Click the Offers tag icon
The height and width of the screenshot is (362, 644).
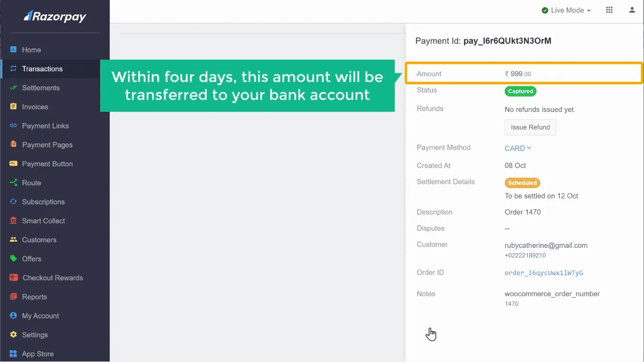click(13, 259)
